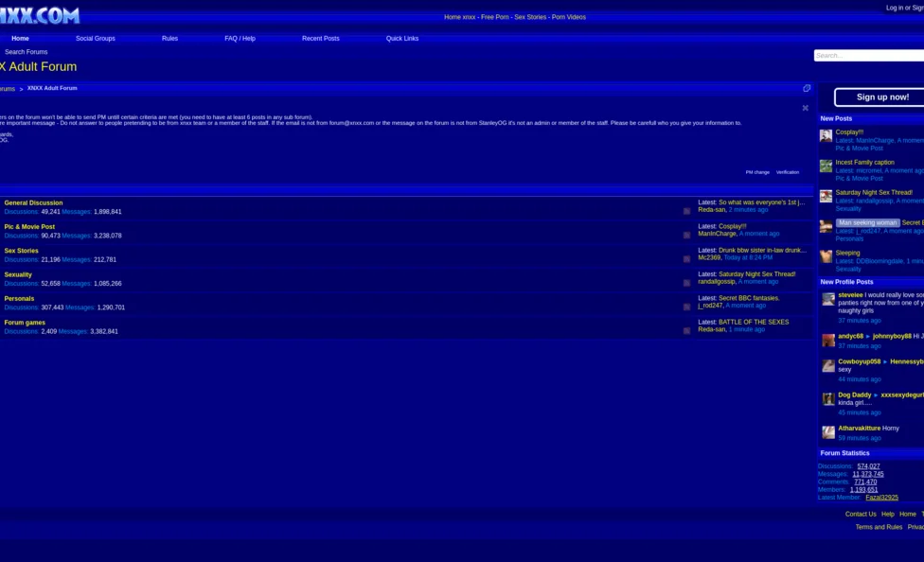
Task: Click avatar beside Cosplay!!! new post
Action: click(826, 136)
